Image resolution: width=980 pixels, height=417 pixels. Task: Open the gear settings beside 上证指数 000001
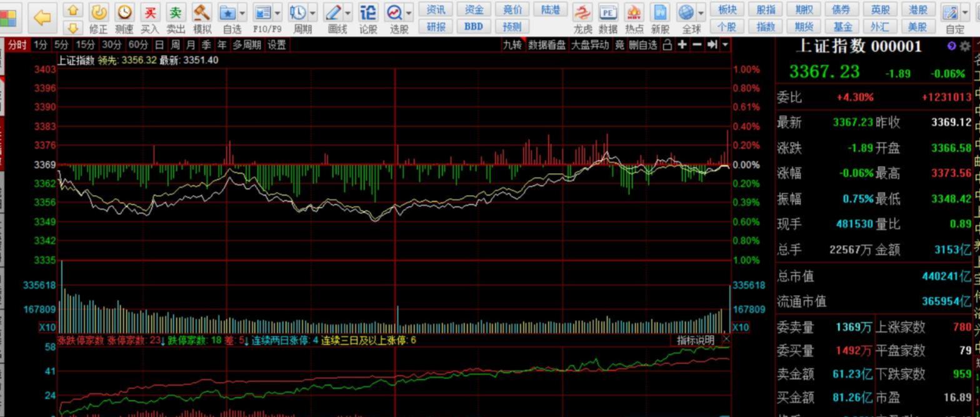click(965, 46)
